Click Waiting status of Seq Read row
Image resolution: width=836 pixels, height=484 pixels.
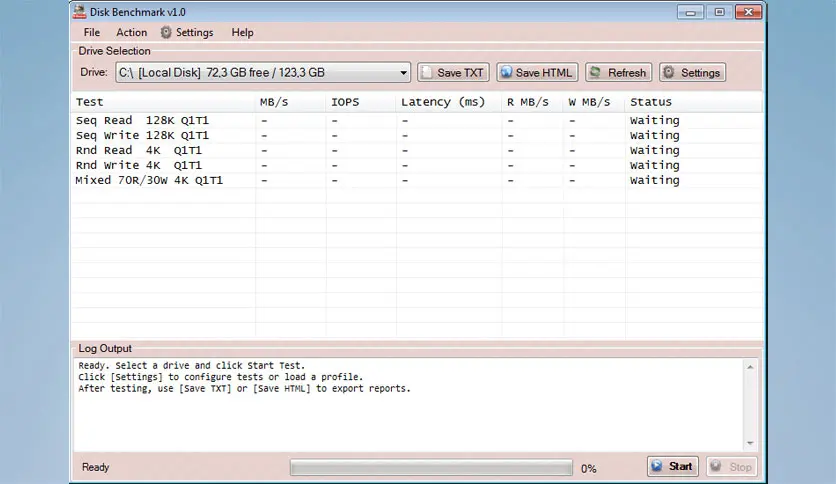coord(655,120)
